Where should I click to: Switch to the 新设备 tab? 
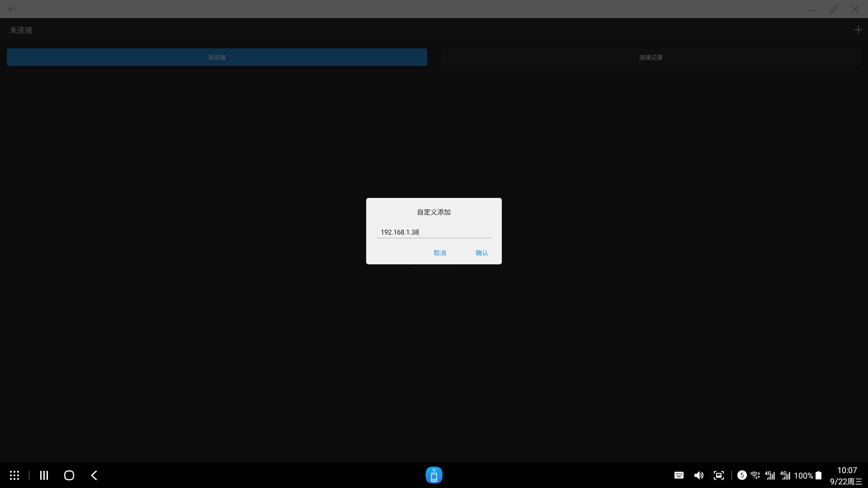coord(217,57)
